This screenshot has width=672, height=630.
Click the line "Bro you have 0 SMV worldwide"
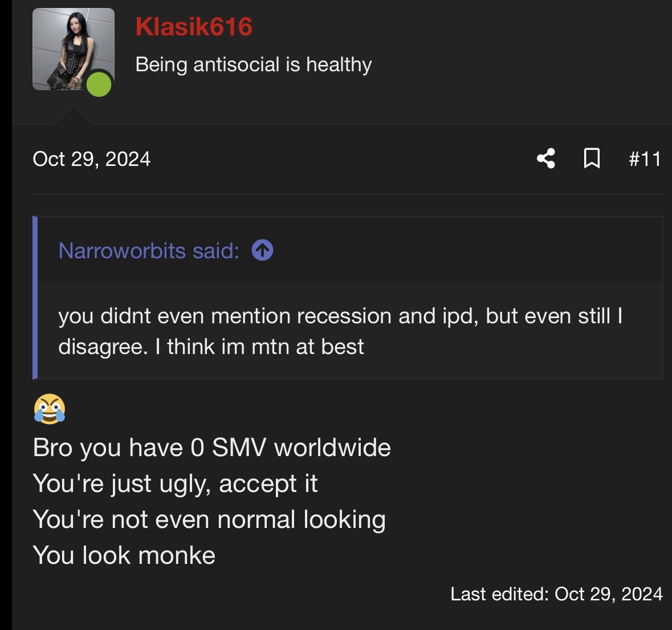[x=212, y=448]
